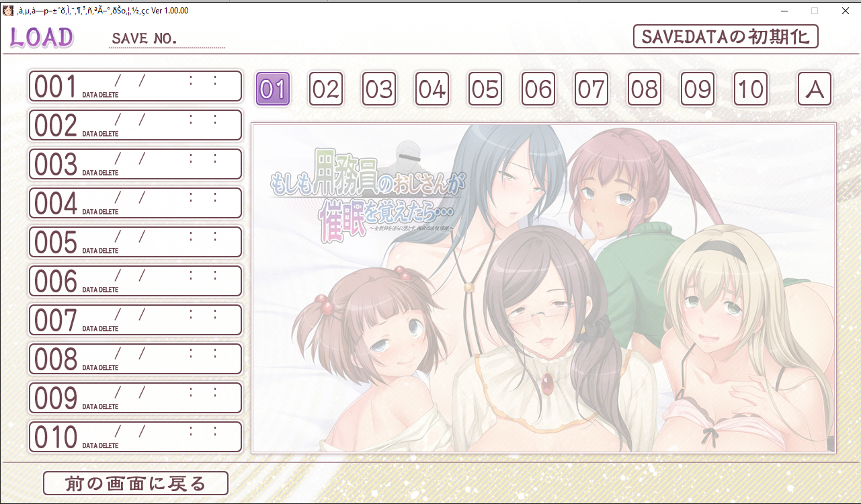Load save slot 005
The width and height of the screenshot is (861, 504).
click(x=135, y=242)
